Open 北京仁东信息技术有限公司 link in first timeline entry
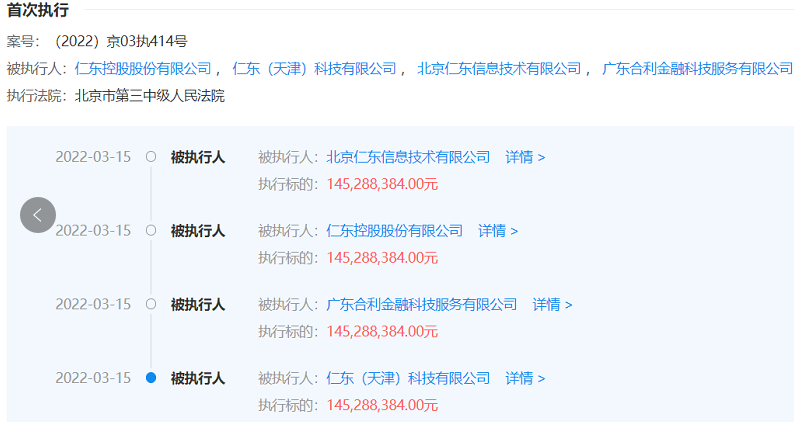 point(408,157)
